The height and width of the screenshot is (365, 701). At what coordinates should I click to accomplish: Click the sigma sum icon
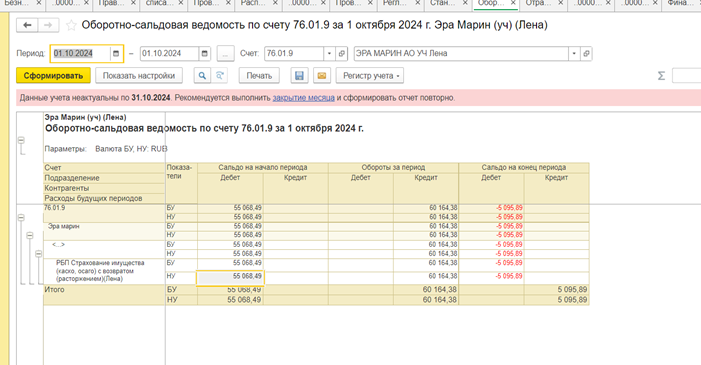coord(662,76)
